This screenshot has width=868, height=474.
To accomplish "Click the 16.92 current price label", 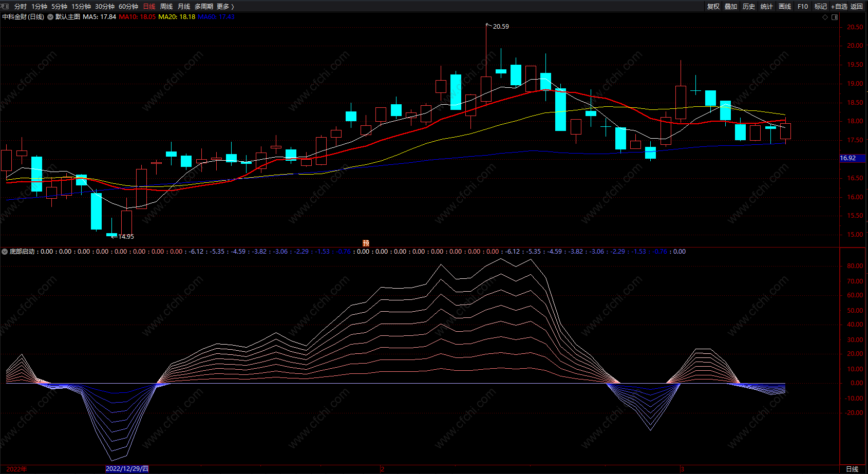I will (848, 158).
